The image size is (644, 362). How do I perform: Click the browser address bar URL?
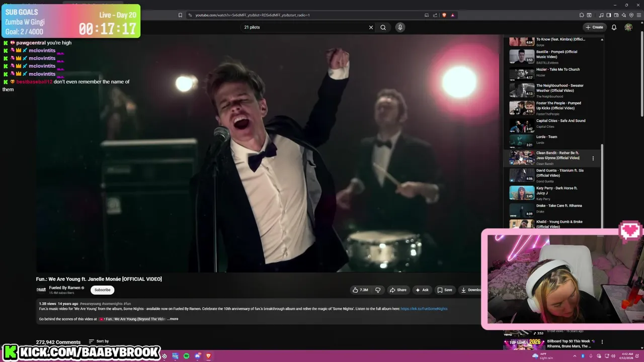click(x=253, y=15)
